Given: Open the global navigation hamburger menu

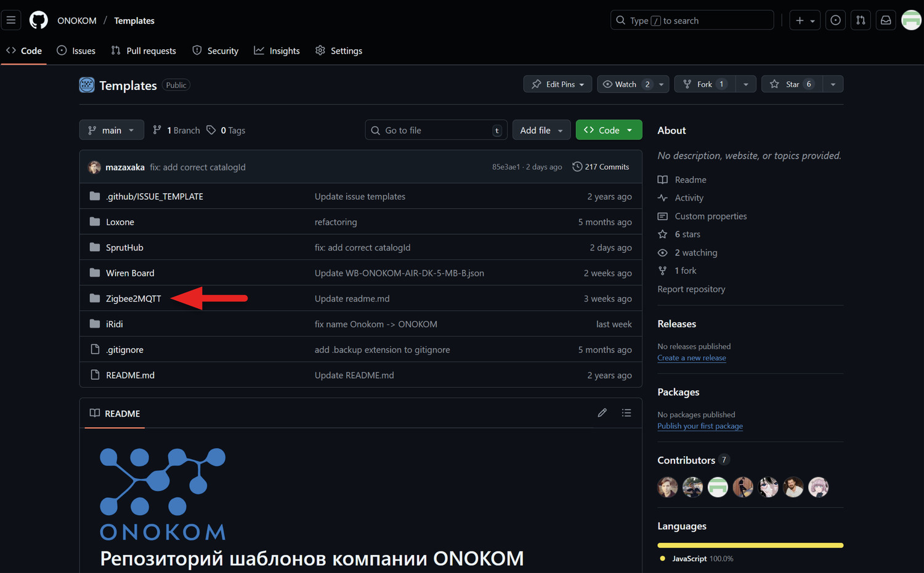Looking at the screenshot, I should (x=11, y=20).
